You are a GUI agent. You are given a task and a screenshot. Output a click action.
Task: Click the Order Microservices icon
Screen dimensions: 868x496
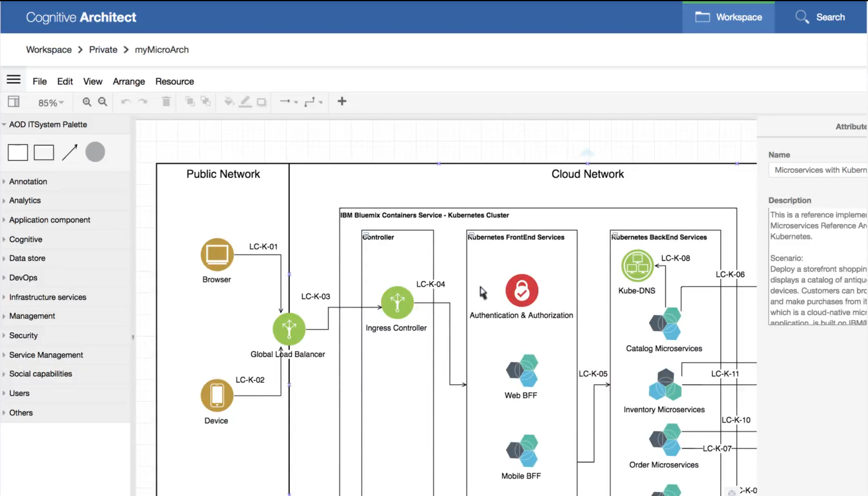point(665,440)
